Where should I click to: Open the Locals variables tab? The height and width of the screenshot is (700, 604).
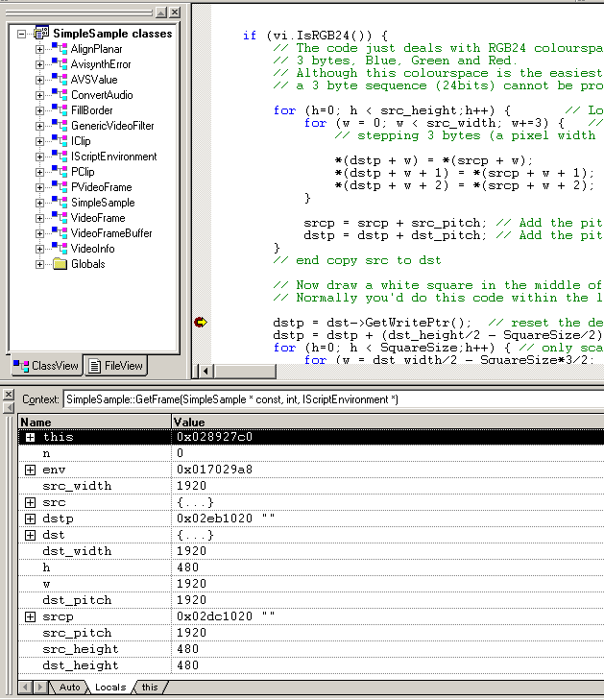coord(110,688)
